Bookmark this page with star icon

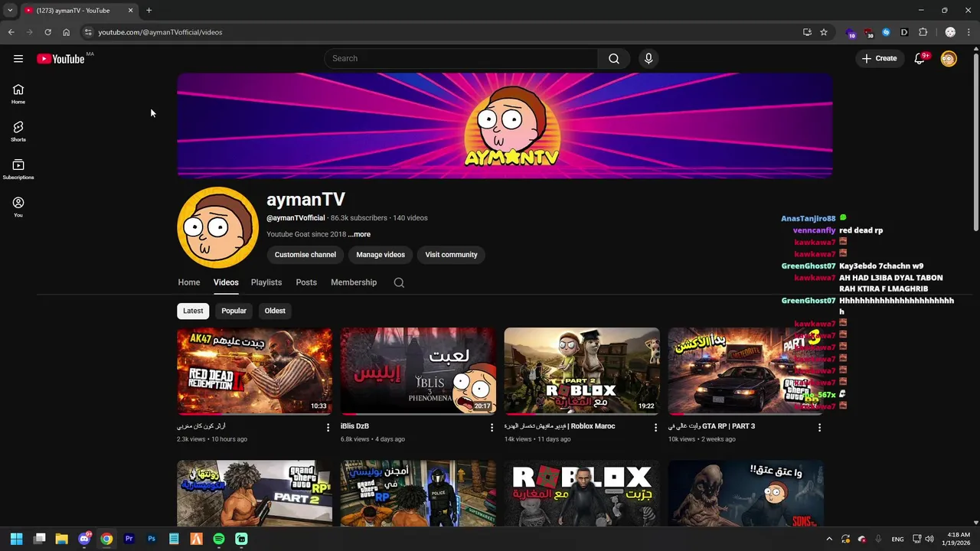824,32
